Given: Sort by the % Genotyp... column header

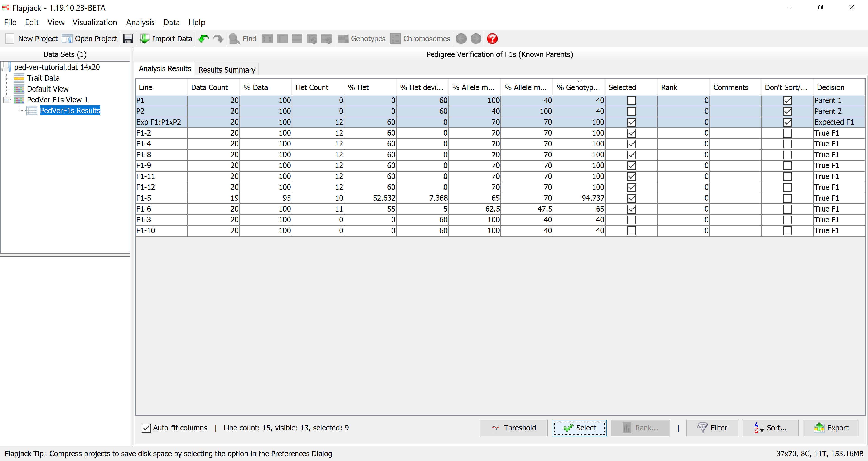Looking at the screenshot, I should [579, 87].
